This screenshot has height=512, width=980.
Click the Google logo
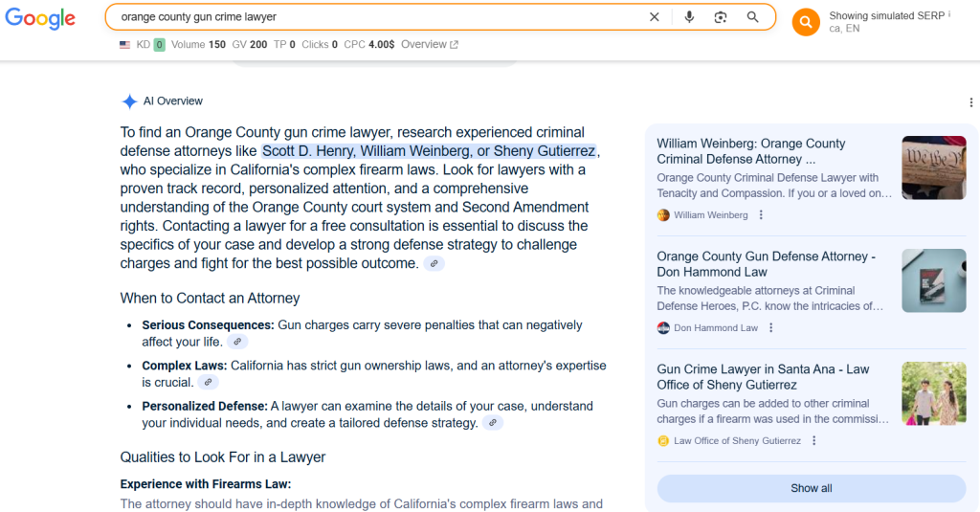point(40,18)
